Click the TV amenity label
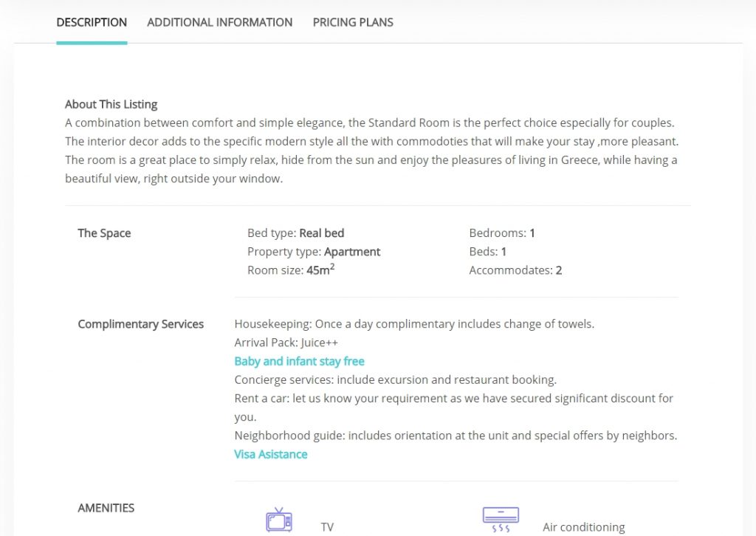 tap(327, 527)
